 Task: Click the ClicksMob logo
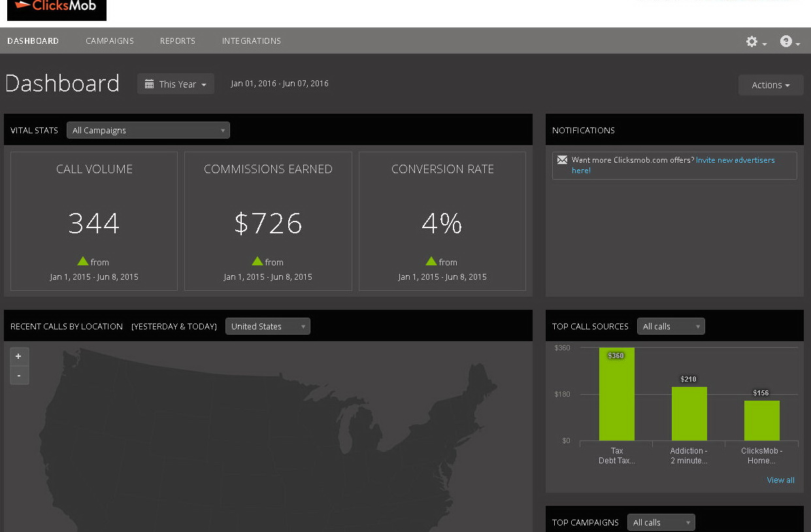tap(57, 8)
